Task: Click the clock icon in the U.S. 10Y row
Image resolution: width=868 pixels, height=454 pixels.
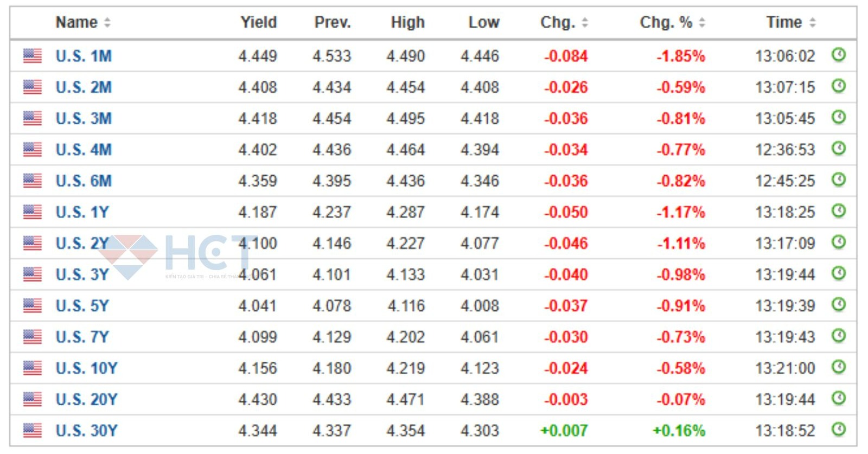Action: click(x=838, y=367)
